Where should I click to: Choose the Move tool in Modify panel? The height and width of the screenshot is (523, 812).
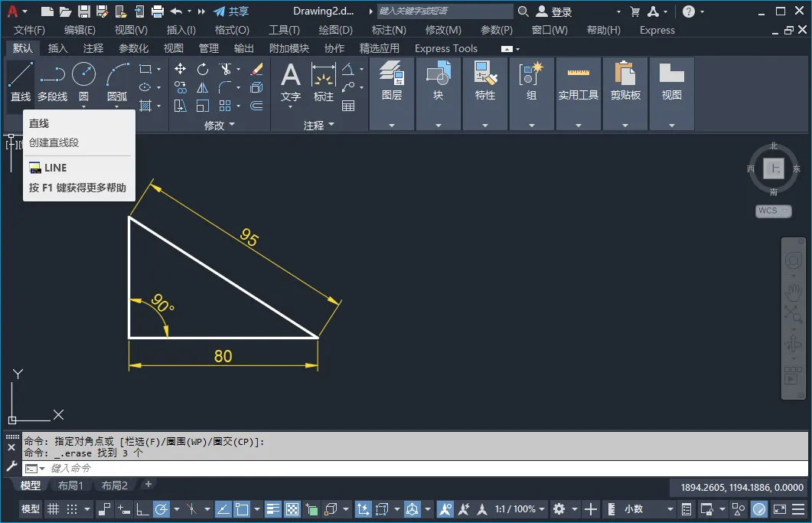[x=181, y=69]
